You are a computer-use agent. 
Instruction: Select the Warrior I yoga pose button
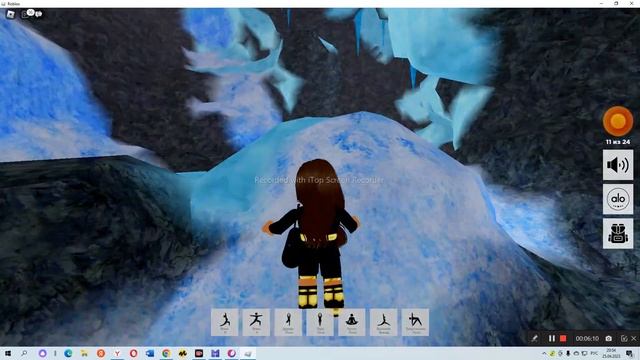point(224,322)
